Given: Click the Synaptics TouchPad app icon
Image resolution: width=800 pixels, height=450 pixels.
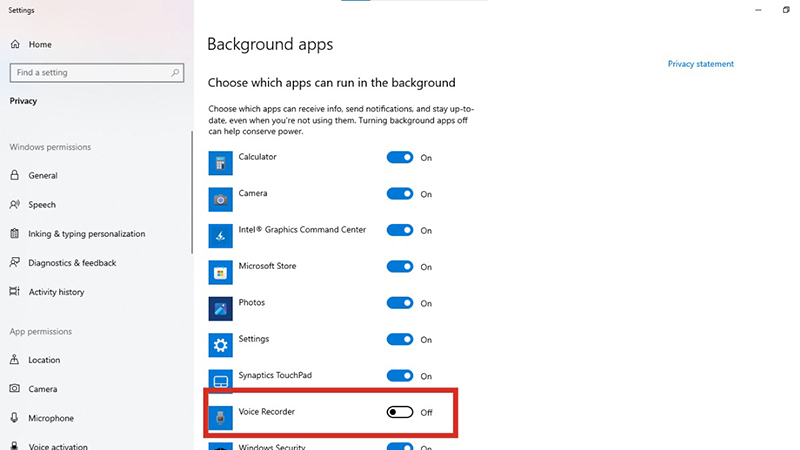Looking at the screenshot, I should pos(220,381).
